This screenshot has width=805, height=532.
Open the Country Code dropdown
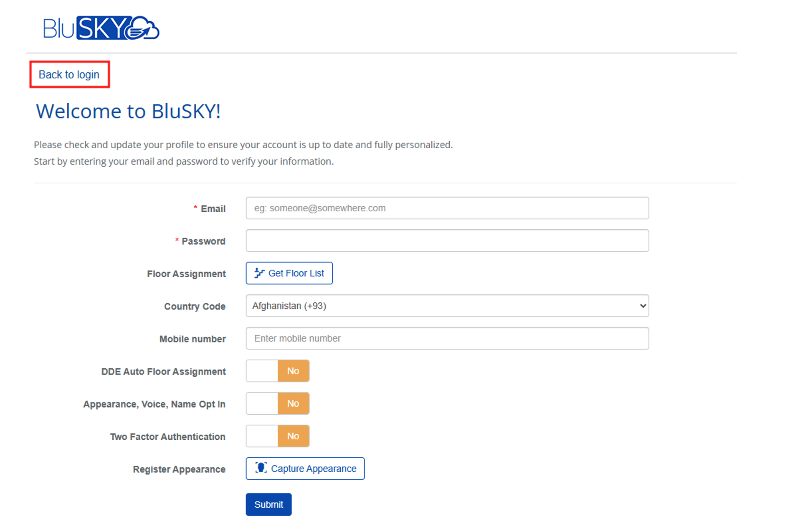pos(447,306)
